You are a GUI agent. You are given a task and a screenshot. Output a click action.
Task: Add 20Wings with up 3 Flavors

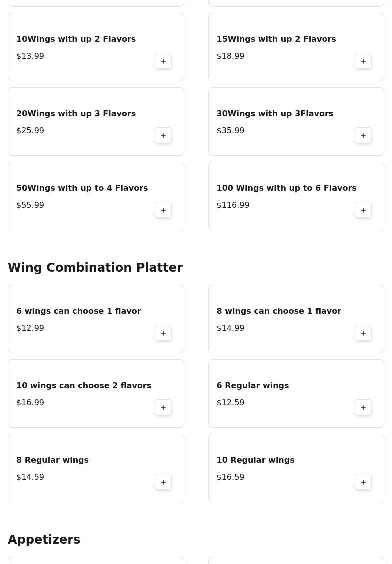163,136
